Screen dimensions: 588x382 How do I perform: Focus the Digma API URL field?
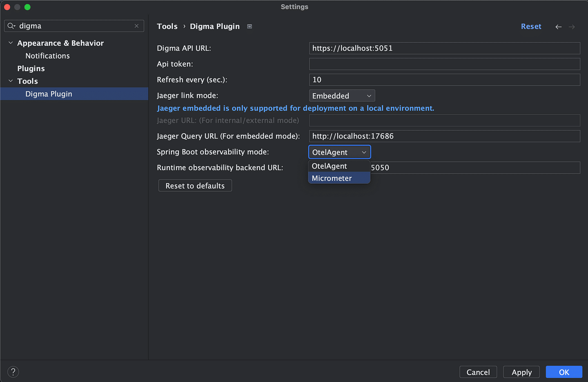(445, 48)
